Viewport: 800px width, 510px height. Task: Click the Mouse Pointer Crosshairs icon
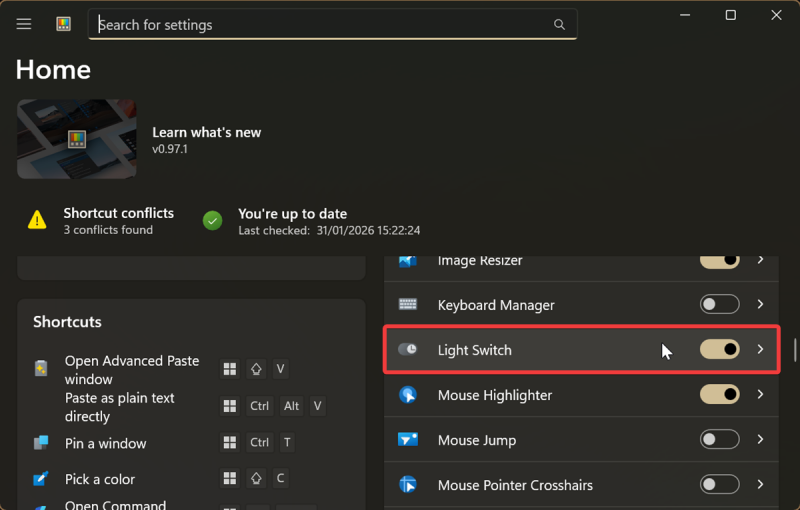408,485
